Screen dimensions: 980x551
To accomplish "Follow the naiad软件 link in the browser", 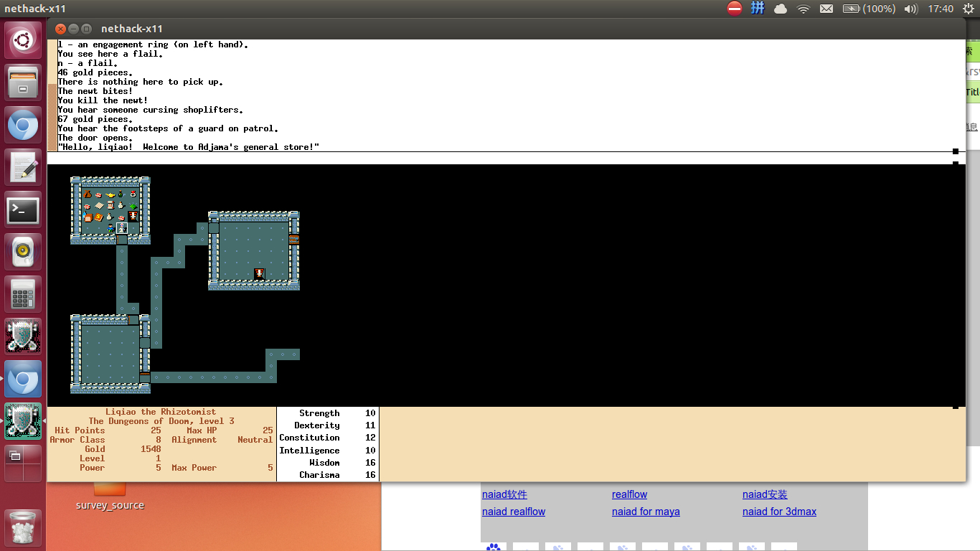I will [x=504, y=494].
